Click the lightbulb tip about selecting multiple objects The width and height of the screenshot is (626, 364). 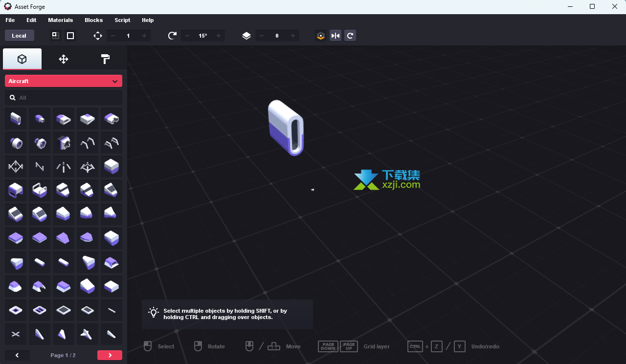(227, 314)
